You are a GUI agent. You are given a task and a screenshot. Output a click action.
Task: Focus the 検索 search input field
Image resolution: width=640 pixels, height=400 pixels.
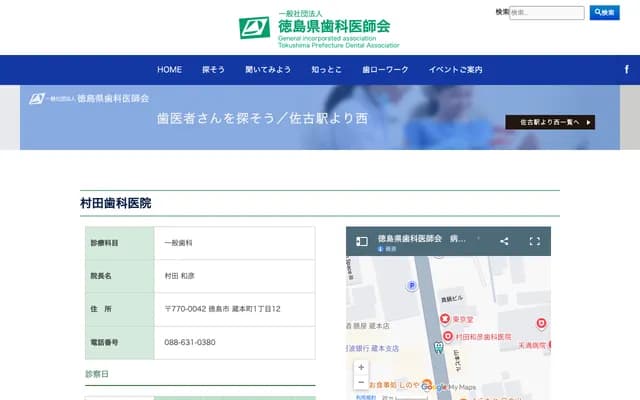547,13
